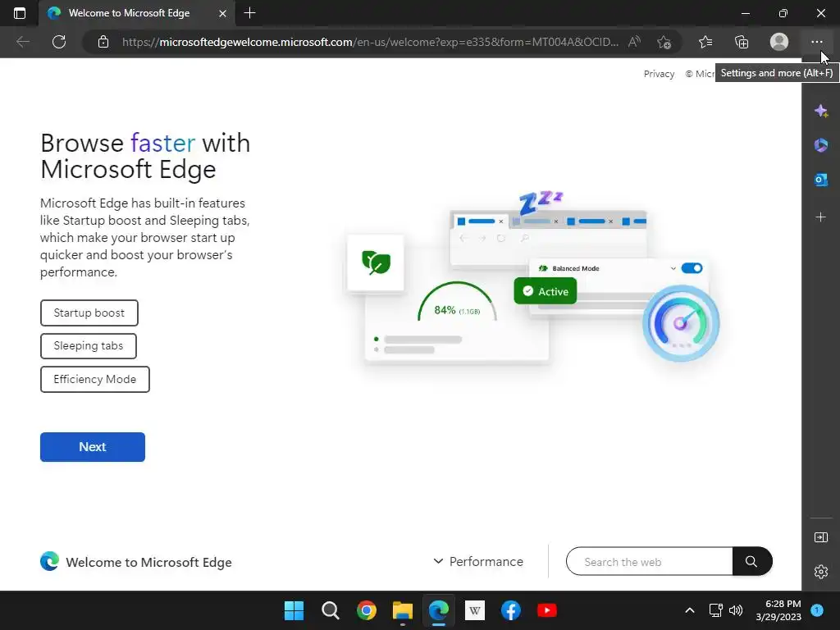Image resolution: width=840 pixels, height=630 pixels.
Task: Select the Efficiency Mode button
Action: [x=95, y=379]
